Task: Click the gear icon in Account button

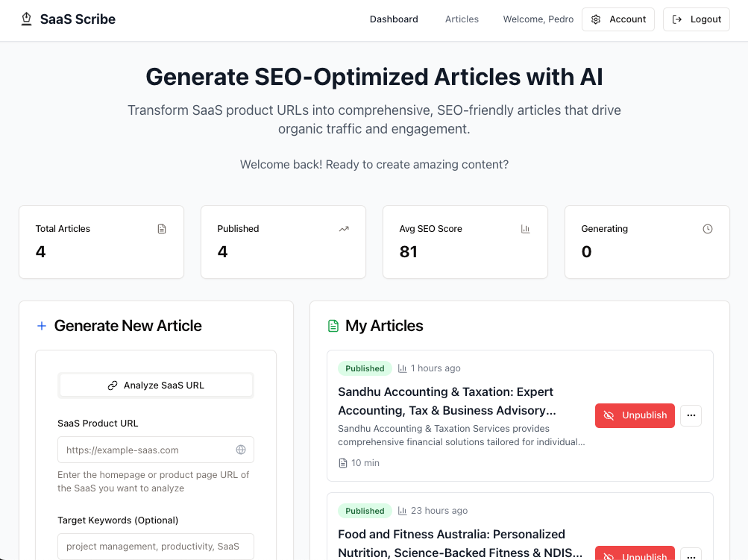Action: [x=596, y=19]
